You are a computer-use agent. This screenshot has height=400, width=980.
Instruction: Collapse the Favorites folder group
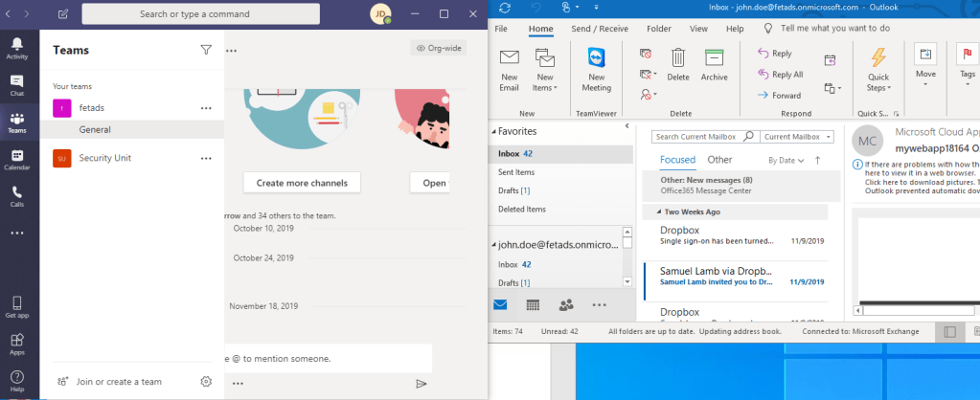pyautogui.click(x=491, y=131)
